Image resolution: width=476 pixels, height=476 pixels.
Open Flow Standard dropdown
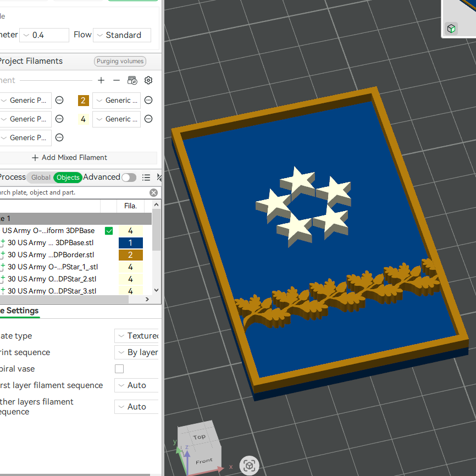click(x=122, y=35)
